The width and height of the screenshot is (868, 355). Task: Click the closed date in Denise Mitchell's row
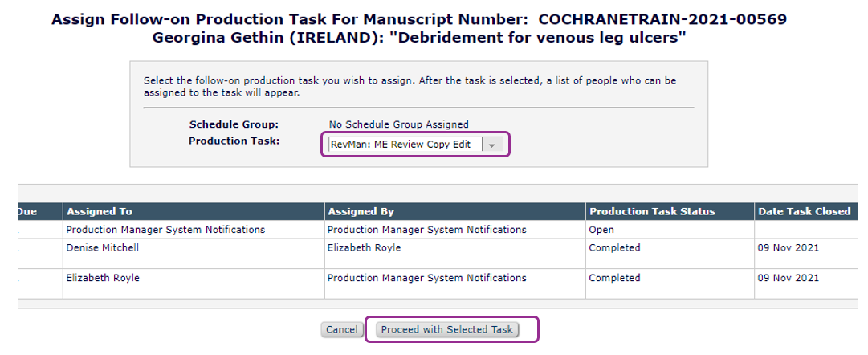coord(789,248)
